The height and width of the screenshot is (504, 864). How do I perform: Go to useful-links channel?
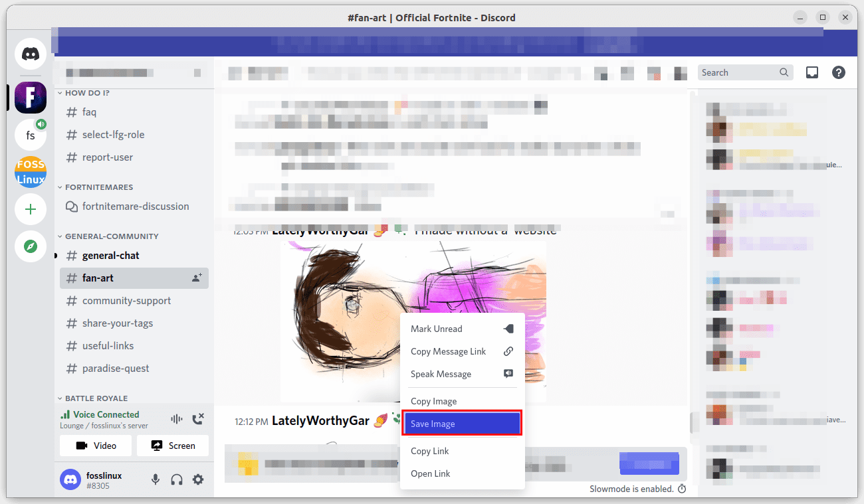pyautogui.click(x=134, y=346)
